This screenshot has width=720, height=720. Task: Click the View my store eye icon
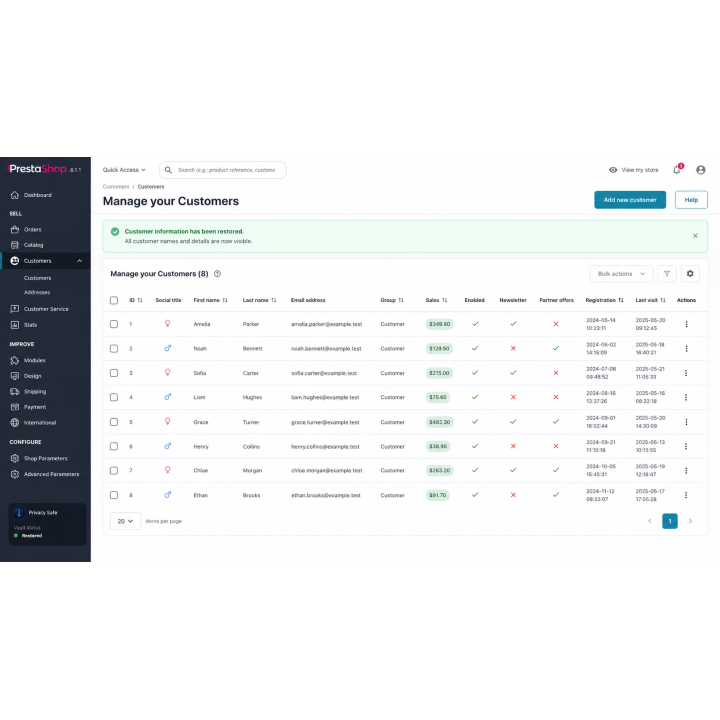point(613,170)
